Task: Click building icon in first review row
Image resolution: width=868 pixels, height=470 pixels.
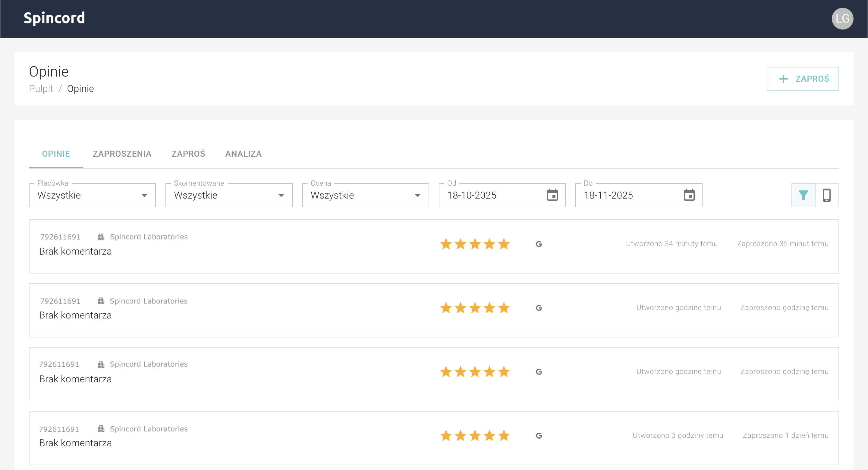Action: (x=101, y=237)
